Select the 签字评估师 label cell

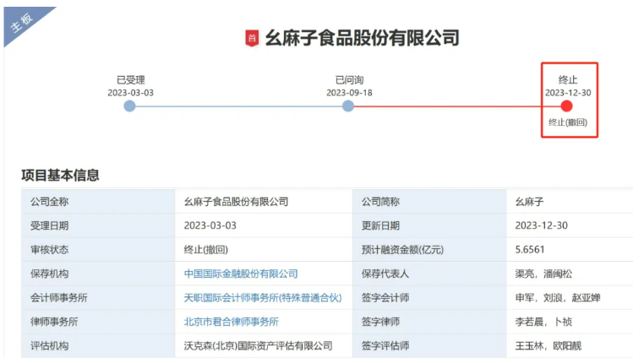429,346
